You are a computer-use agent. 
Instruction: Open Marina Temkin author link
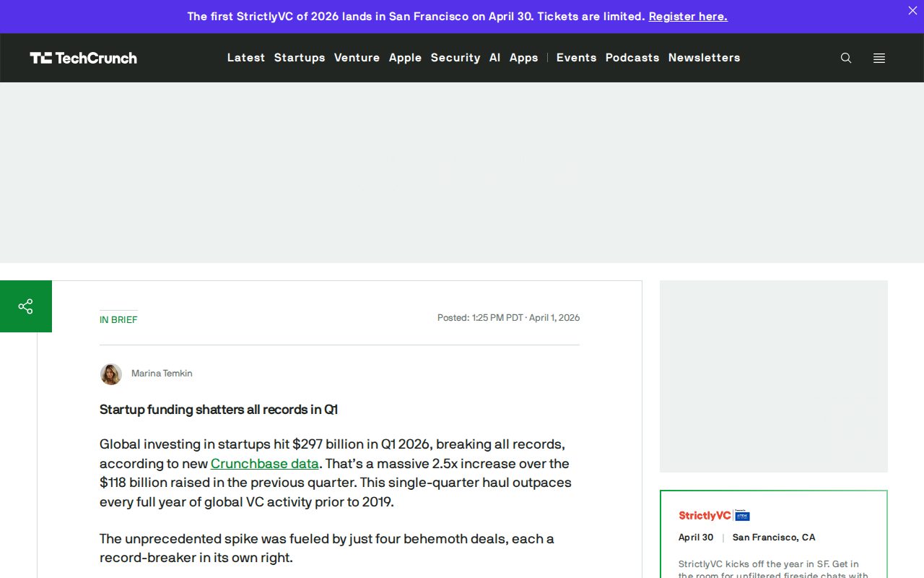[162, 374]
